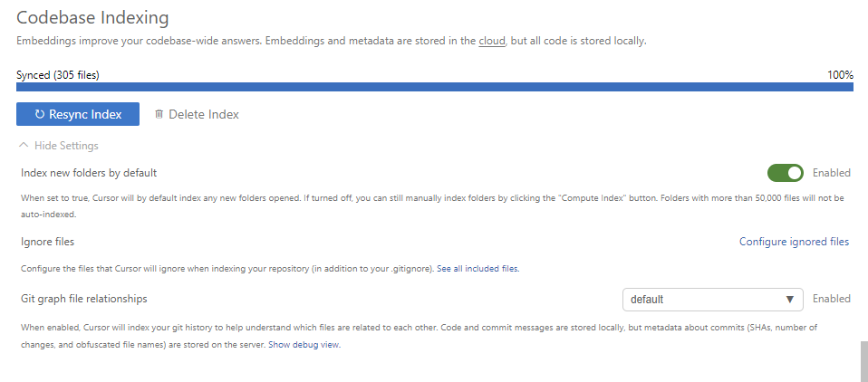Viewport: 868px width, 382px height.
Task: Click the Synced (305 files) status text
Action: tap(58, 75)
